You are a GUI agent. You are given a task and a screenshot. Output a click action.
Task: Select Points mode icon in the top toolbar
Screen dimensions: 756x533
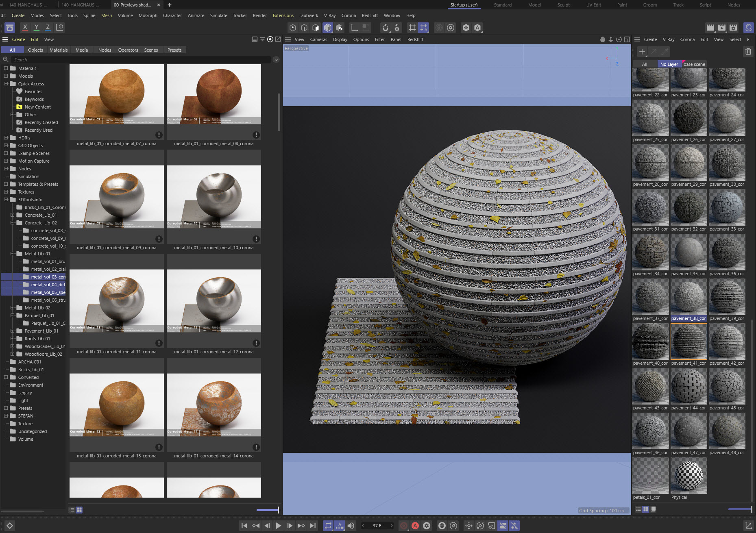[x=293, y=28]
